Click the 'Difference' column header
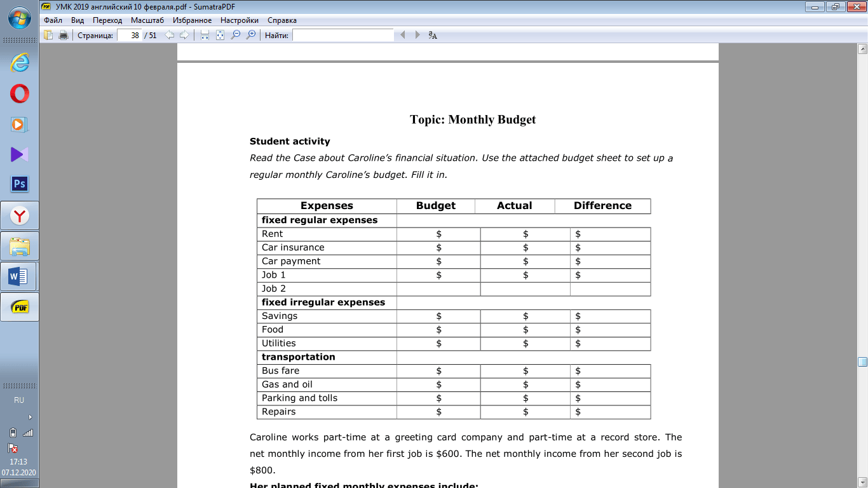This screenshot has width=868, height=488. (x=602, y=206)
